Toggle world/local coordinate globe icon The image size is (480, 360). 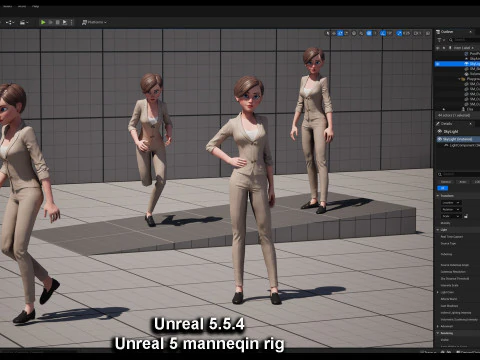point(354,33)
